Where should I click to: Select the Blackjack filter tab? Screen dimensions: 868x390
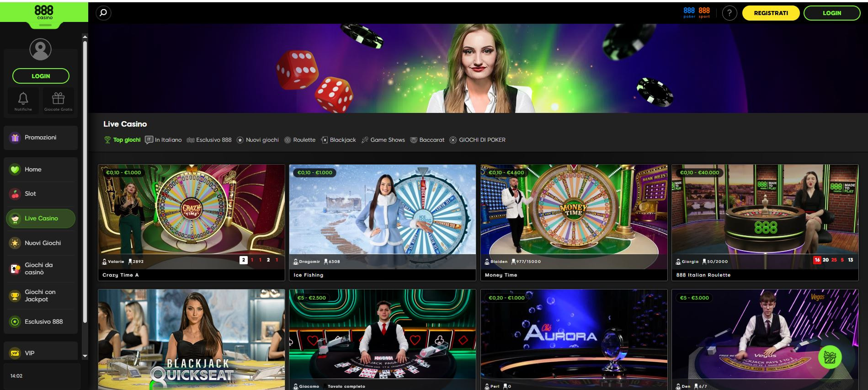pyautogui.click(x=338, y=140)
